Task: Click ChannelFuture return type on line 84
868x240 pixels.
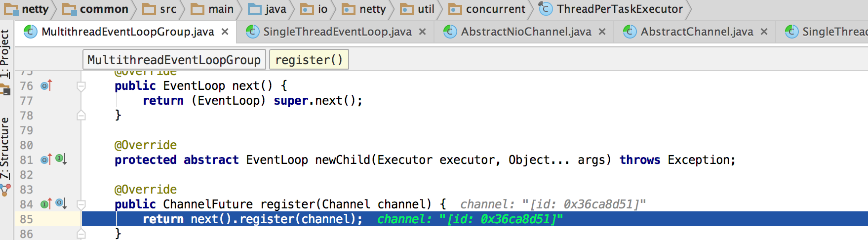Action: [208, 204]
